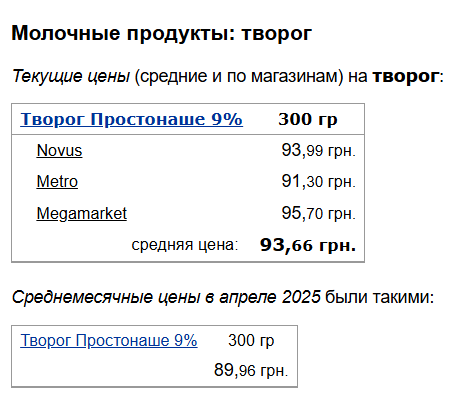
Task: Click the Metro price 91,30 грн.
Action: (x=318, y=182)
